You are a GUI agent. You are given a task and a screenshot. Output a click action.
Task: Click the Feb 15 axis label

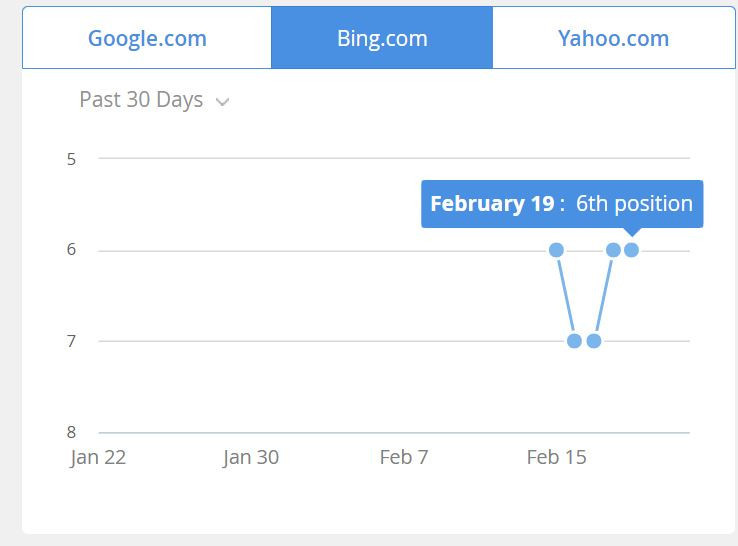click(556, 457)
